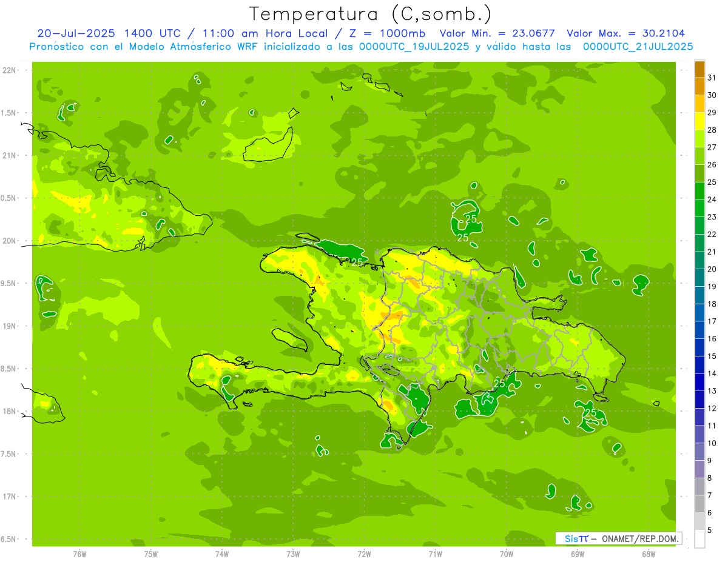
Task: Click the "6.5N" latitude axis label
Action: click(9, 539)
